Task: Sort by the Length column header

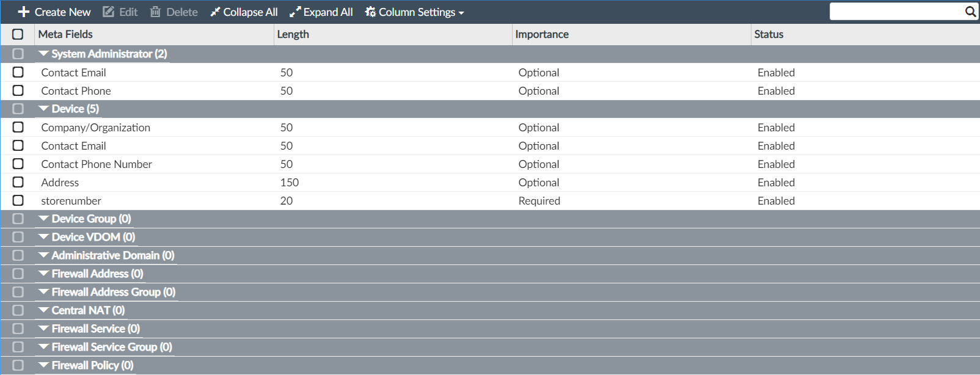Action: coord(293,34)
